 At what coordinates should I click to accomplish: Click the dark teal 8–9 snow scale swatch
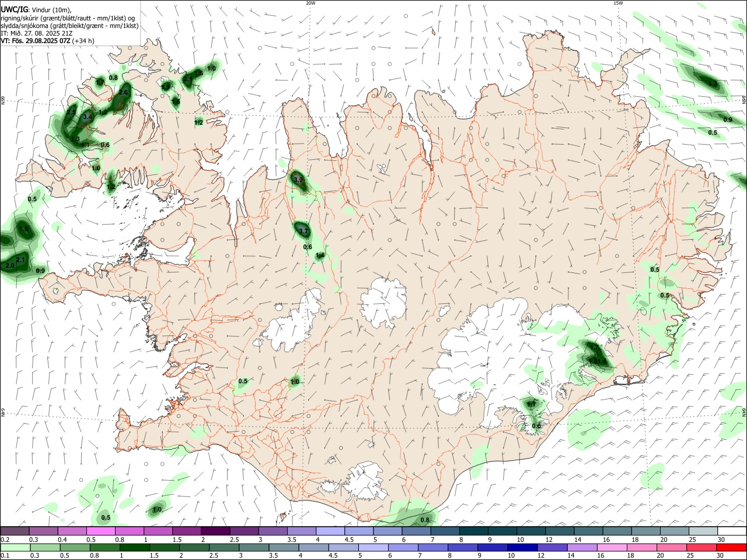[x=473, y=531]
